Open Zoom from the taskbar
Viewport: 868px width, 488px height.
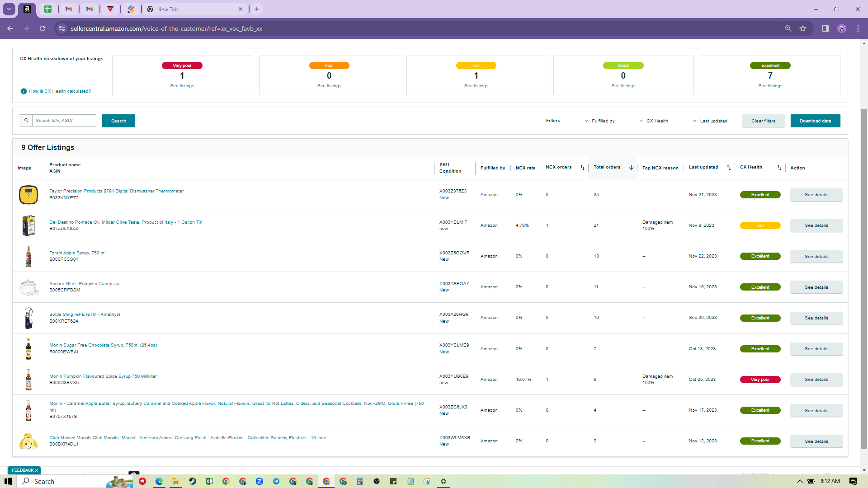point(259,481)
